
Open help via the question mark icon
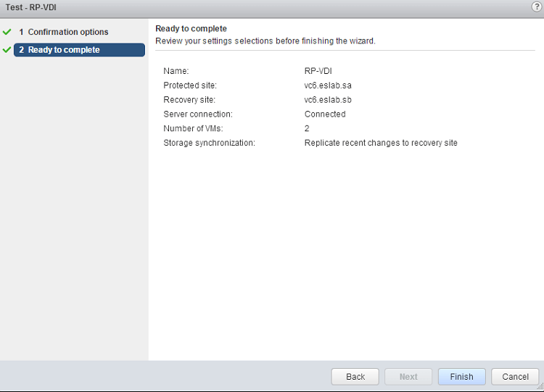(x=536, y=7)
